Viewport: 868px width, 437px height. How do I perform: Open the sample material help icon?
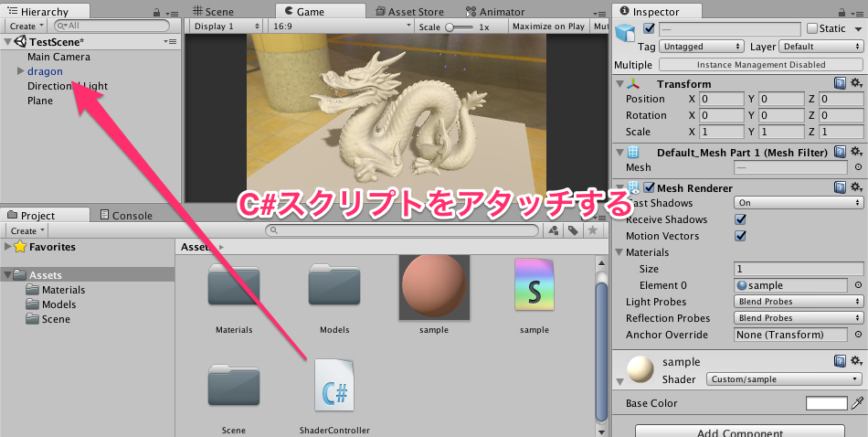[840, 361]
